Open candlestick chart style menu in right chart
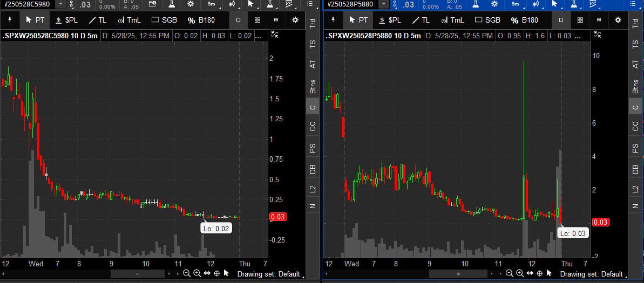 click(x=537, y=4)
